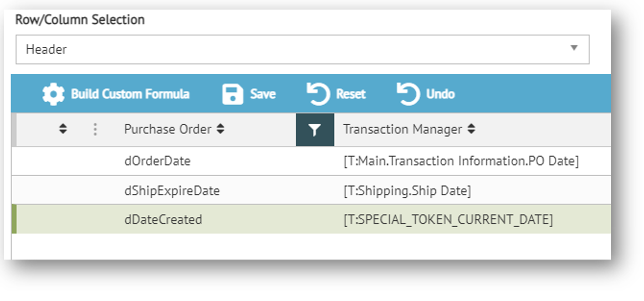Click the three-dot column options icon
Image resolution: width=644 pixels, height=301 pixels.
point(95,130)
